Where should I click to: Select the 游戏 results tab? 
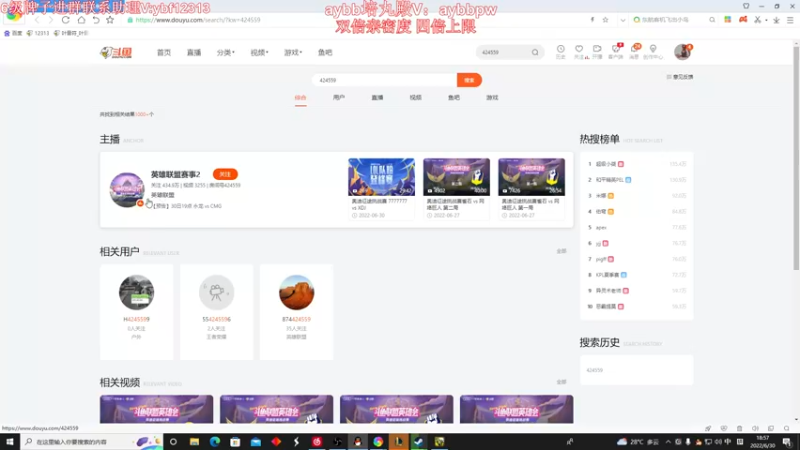point(492,97)
